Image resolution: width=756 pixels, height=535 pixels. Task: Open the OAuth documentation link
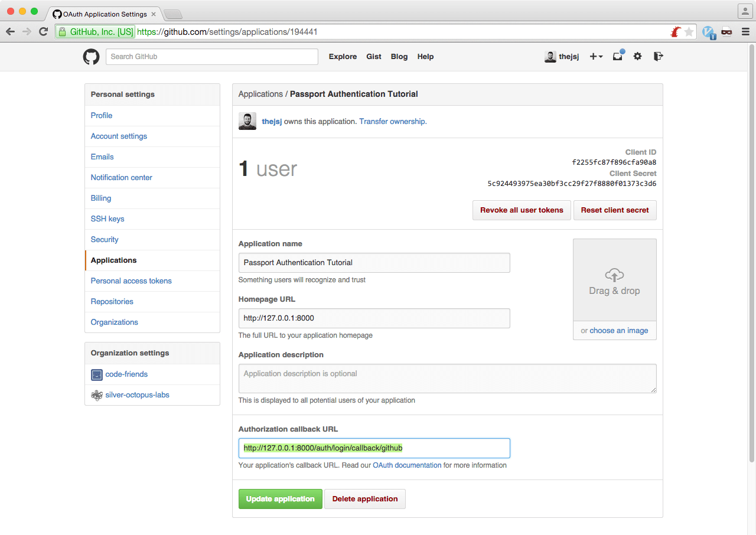[407, 465]
